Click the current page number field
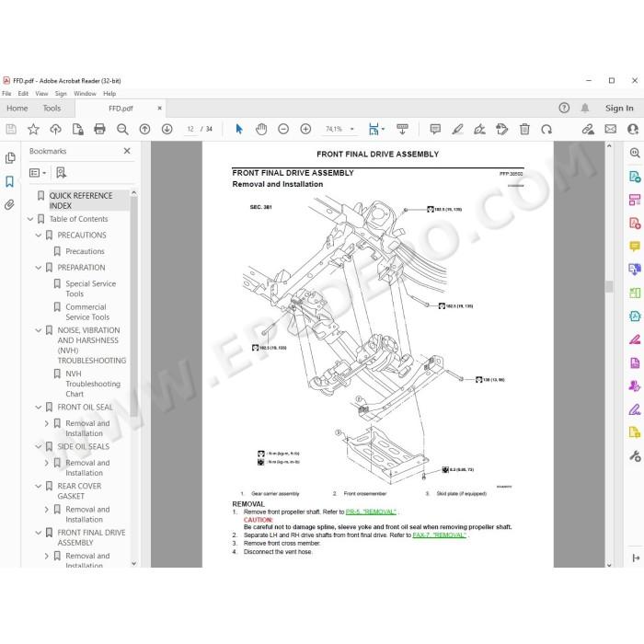 (190, 129)
